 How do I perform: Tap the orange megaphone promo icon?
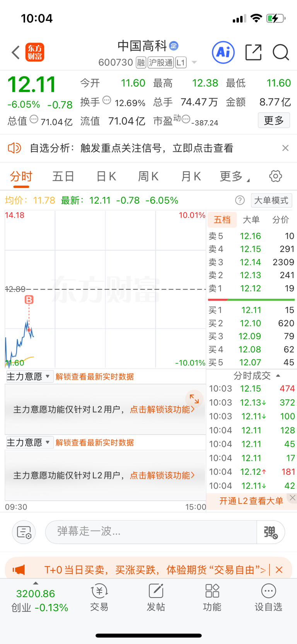coord(19,570)
